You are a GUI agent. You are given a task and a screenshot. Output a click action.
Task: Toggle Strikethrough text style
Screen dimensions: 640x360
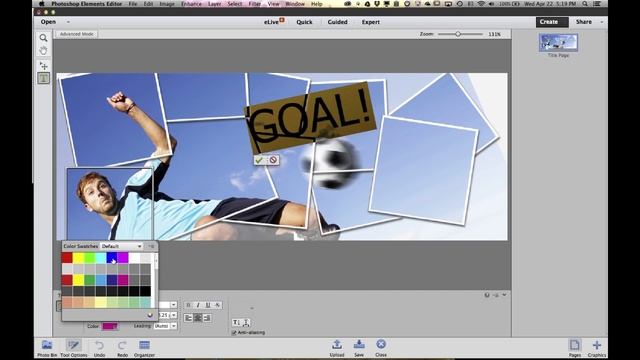[218, 305]
